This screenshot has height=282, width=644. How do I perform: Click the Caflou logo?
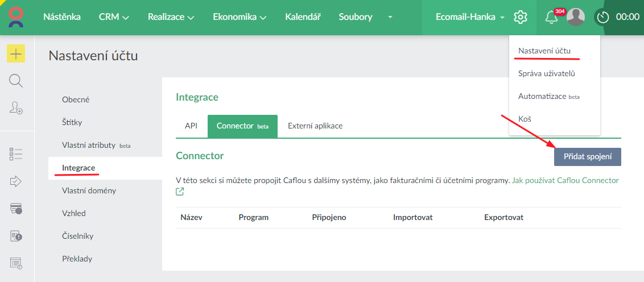click(x=16, y=17)
